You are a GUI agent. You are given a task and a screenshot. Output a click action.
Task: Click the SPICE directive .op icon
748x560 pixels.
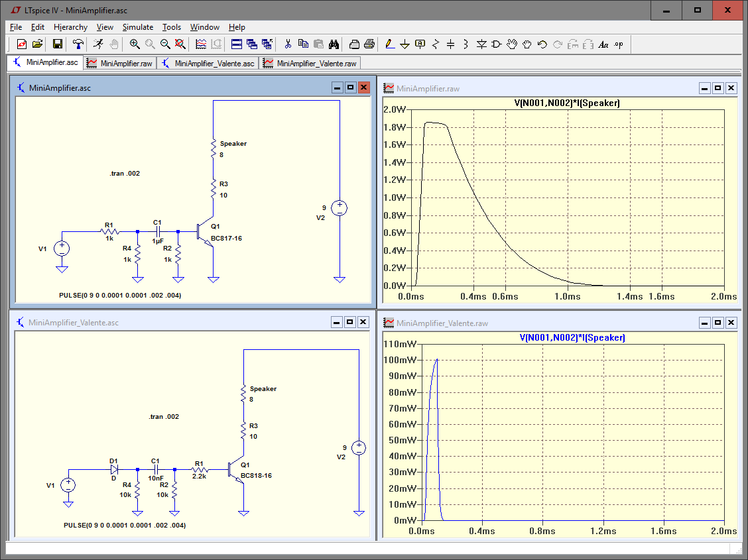pos(619,44)
